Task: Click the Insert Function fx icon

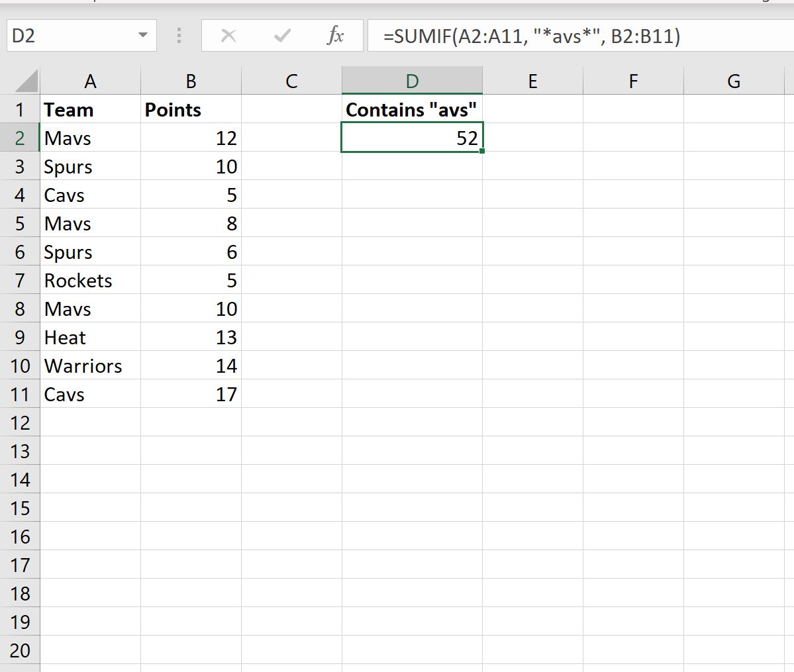Action: pos(334,36)
